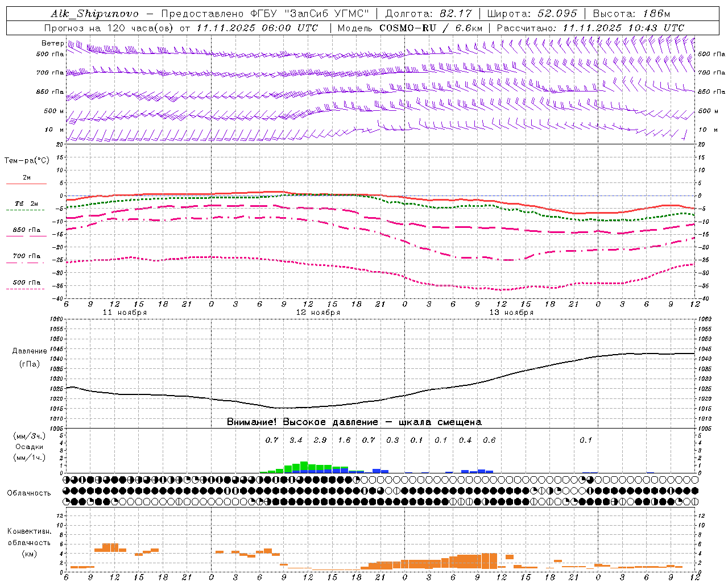The width and height of the screenshot is (728, 582).
Task: Click the Давление pressure label
Action: point(30,351)
